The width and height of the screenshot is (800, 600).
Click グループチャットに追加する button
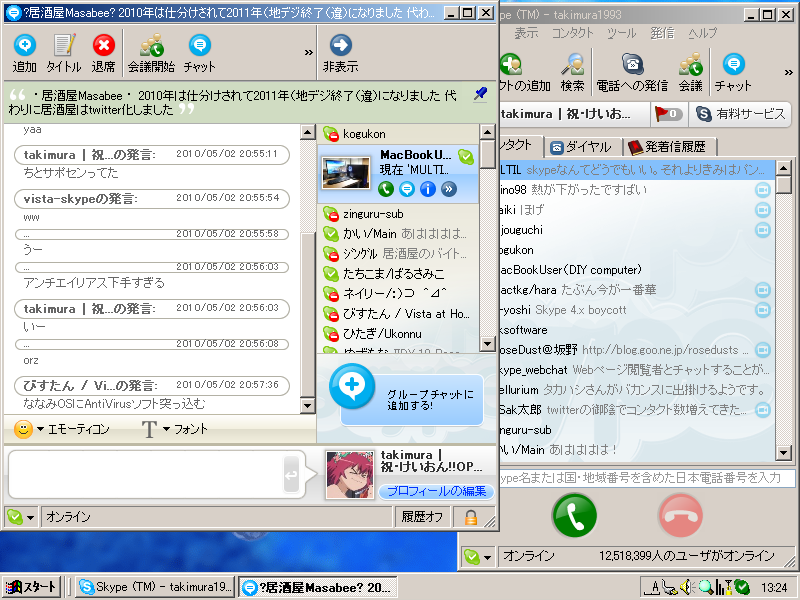coord(411,399)
